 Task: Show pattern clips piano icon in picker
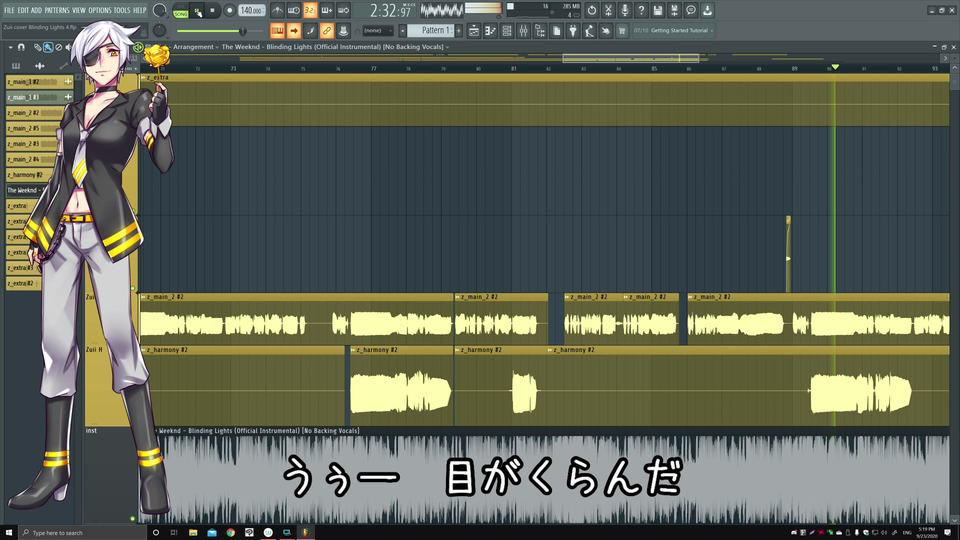16,66
